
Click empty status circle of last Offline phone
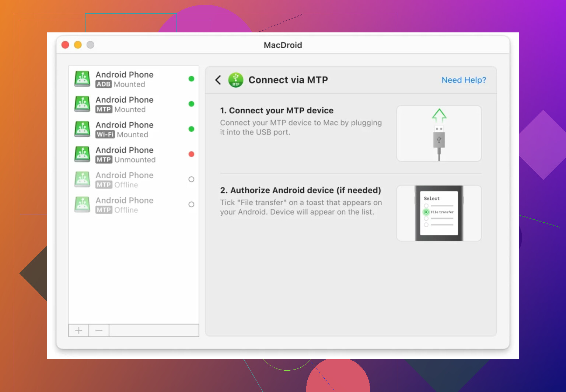point(191,204)
